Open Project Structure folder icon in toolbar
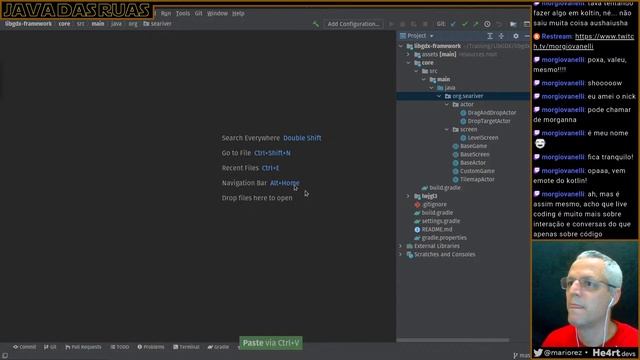 coord(513,24)
